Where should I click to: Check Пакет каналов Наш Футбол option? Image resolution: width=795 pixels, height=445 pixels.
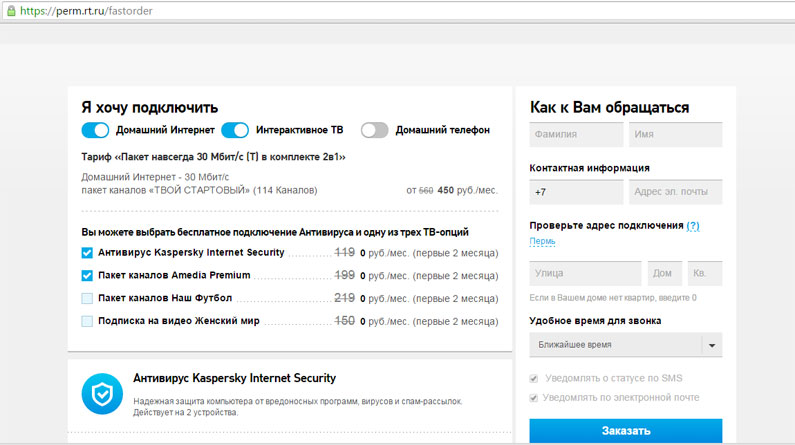point(87,298)
